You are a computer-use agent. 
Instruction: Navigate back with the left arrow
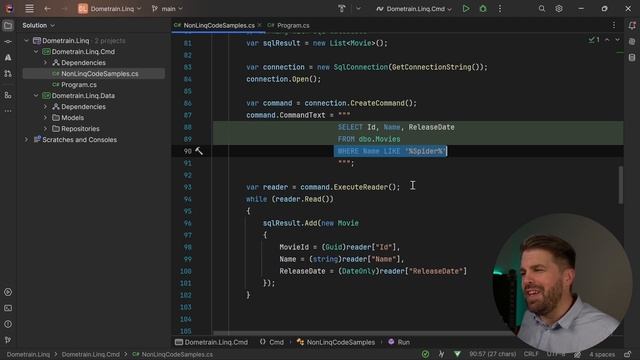[x=47, y=9]
